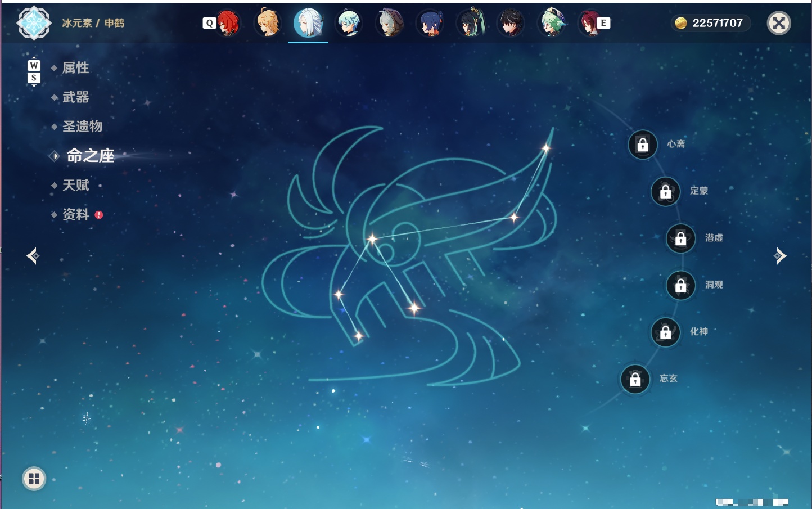Select the locked 洞观 constellation node
The image size is (812, 509).
point(681,285)
